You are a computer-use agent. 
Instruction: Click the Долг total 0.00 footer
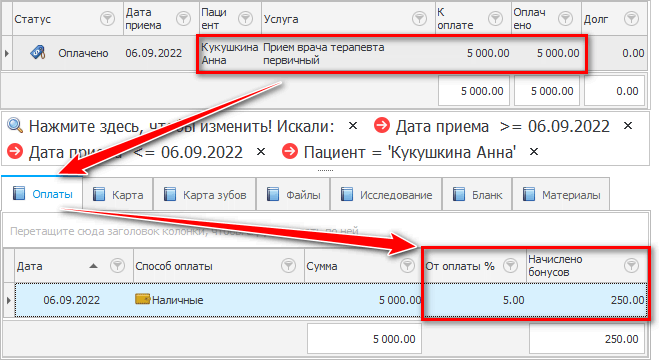tap(614, 91)
